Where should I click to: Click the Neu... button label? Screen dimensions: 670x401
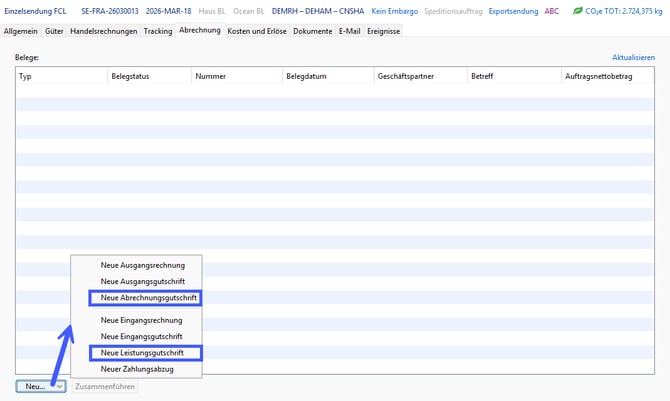(35, 386)
